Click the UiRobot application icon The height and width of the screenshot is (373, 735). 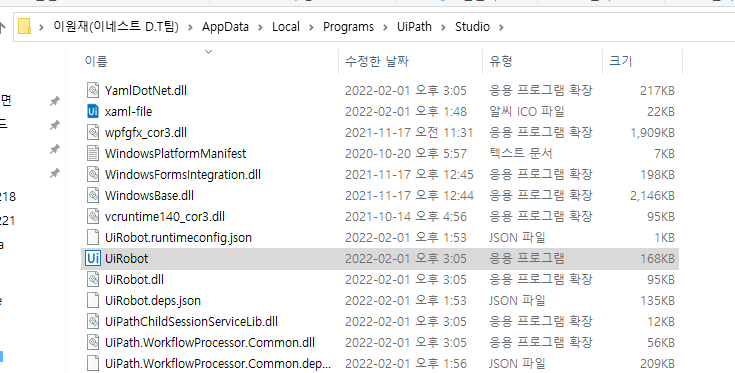(x=93, y=259)
